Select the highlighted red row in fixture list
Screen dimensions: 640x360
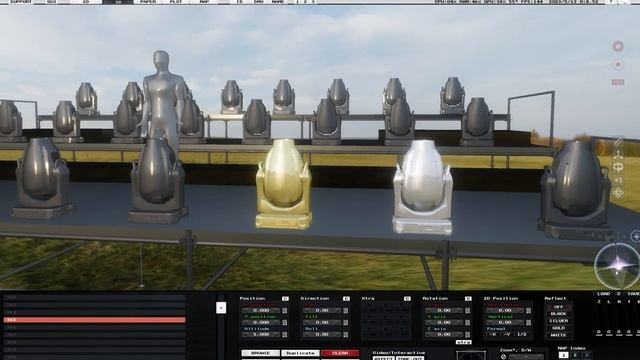point(95,320)
